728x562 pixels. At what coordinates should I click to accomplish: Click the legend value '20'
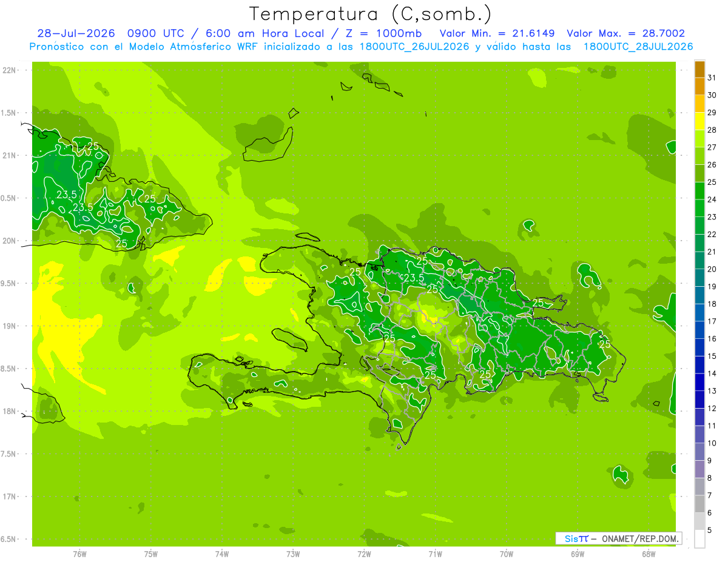(712, 269)
